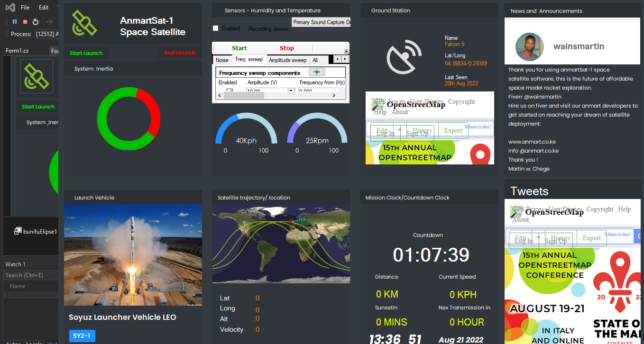Select the Form1.cs editor tab
Image resolution: width=644 pixels, height=344 pixels.
pos(17,51)
